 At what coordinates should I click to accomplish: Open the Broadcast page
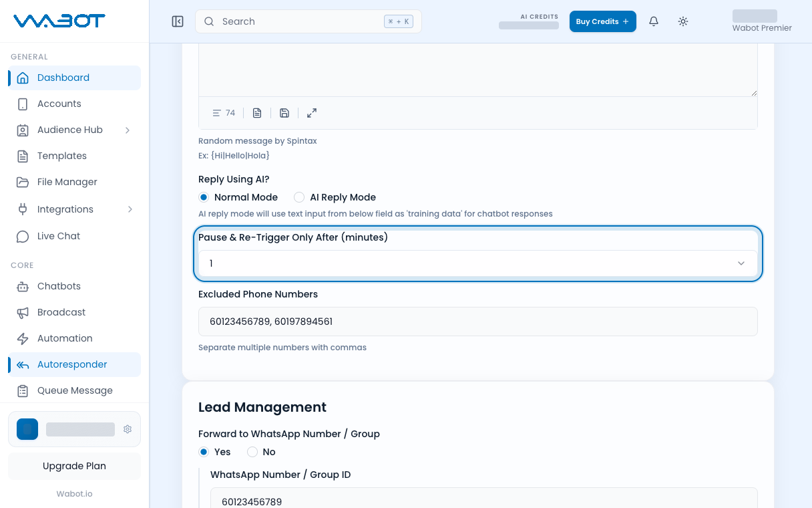coord(74,312)
